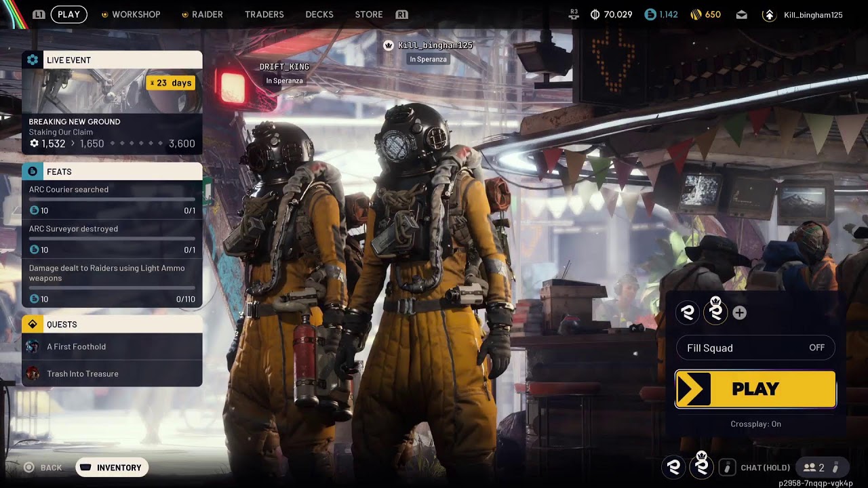Screen dimensions: 868x488
Task: Click the crown icon next to Kill_bingham125 nameplate
Action: [x=389, y=45]
